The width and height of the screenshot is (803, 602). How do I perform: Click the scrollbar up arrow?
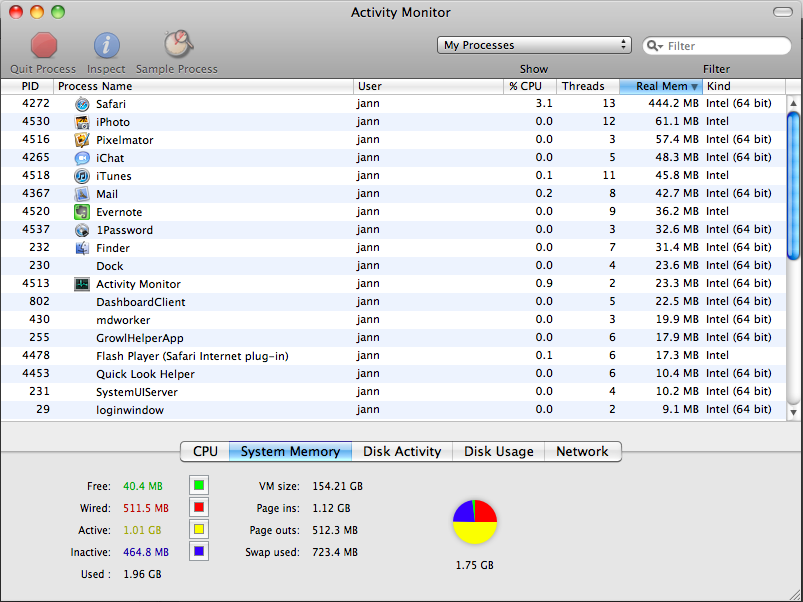click(x=793, y=103)
